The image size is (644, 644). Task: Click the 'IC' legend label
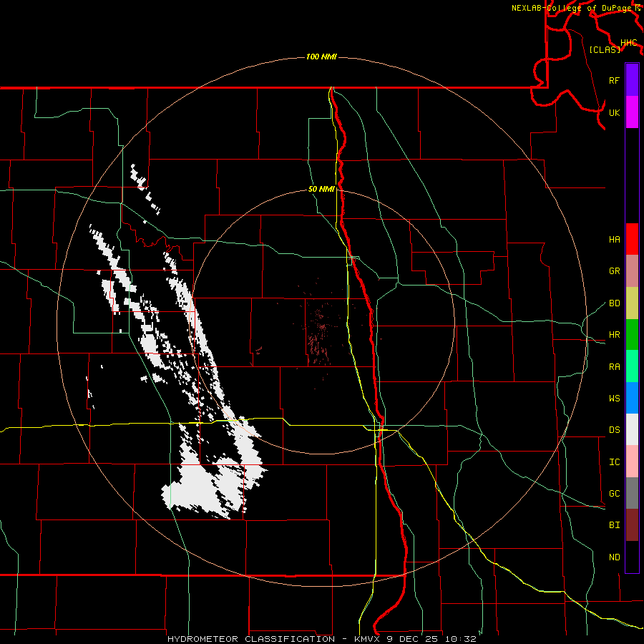pos(614,462)
